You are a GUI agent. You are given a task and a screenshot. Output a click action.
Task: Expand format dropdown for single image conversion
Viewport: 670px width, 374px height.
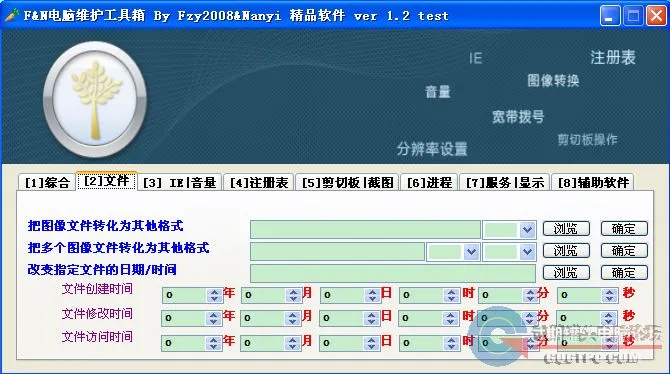click(x=528, y=230)
